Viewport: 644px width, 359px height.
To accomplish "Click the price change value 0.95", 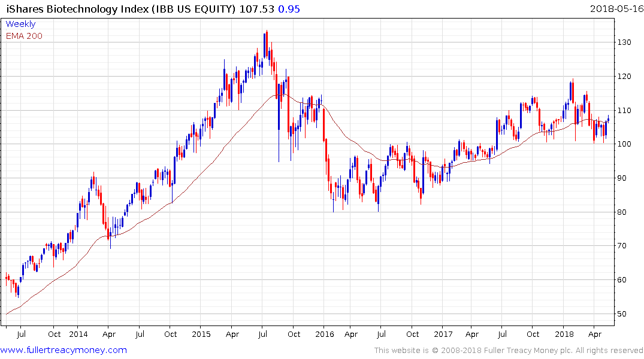I will pyautogui.click(x=289, y=9).
